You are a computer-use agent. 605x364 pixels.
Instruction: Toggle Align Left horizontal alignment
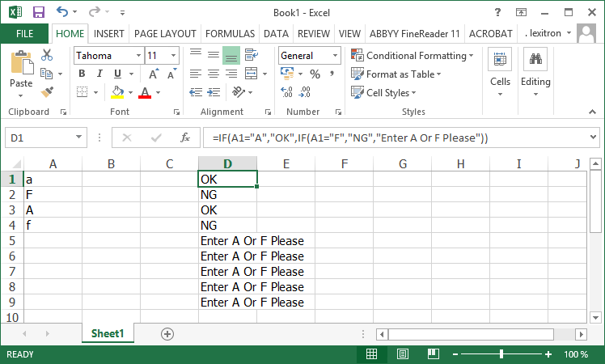196,74
